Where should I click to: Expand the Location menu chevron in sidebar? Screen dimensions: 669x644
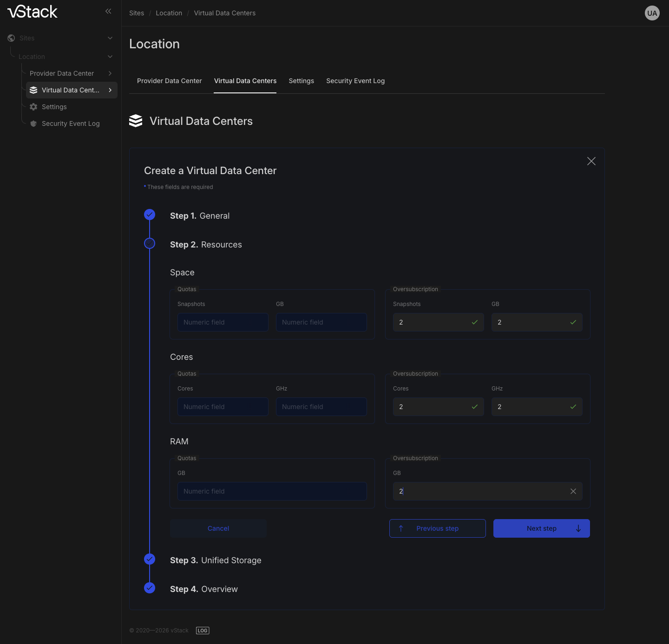[110, 57]
